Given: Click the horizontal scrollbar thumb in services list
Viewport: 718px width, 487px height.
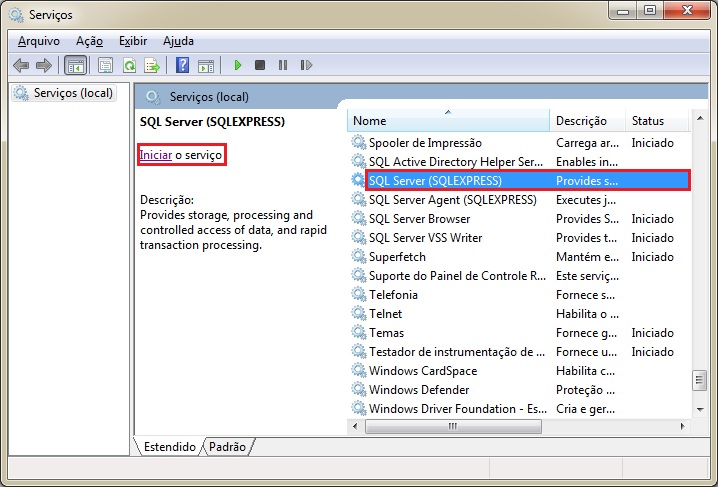Looking at the screenshot, I should [x=452, y=426].
